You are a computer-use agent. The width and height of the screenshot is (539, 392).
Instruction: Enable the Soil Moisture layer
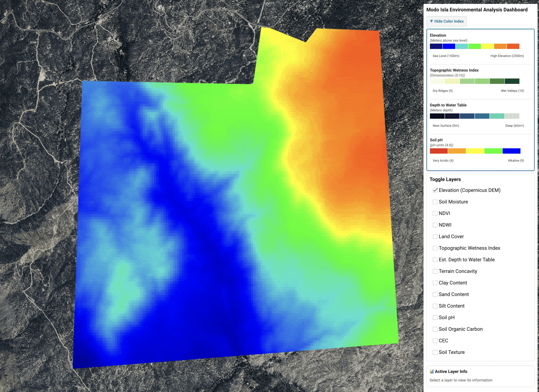[435, 202]
